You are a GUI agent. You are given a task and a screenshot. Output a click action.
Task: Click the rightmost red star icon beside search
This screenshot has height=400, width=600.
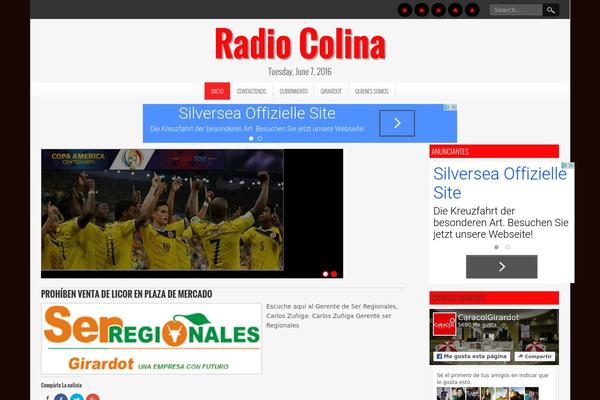(472, 10)
